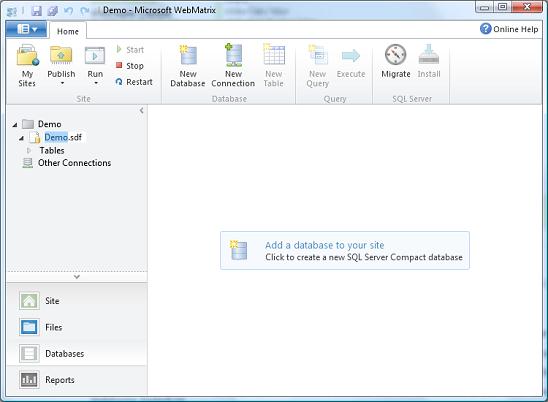
Task: Open the Publish dropdown arrow
Action: tap(62, 83)
